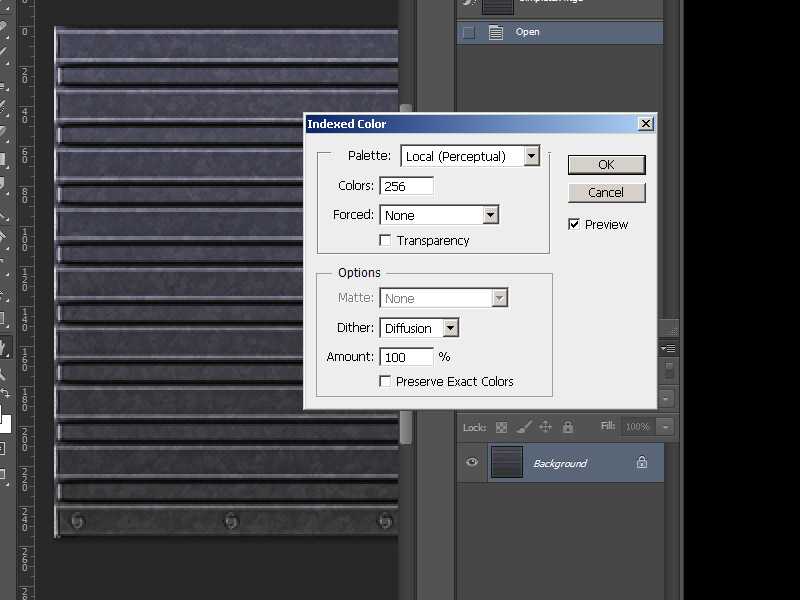Click Lock position icon in Layers
This screenshot has height=600, width=800.
[545, 427]
